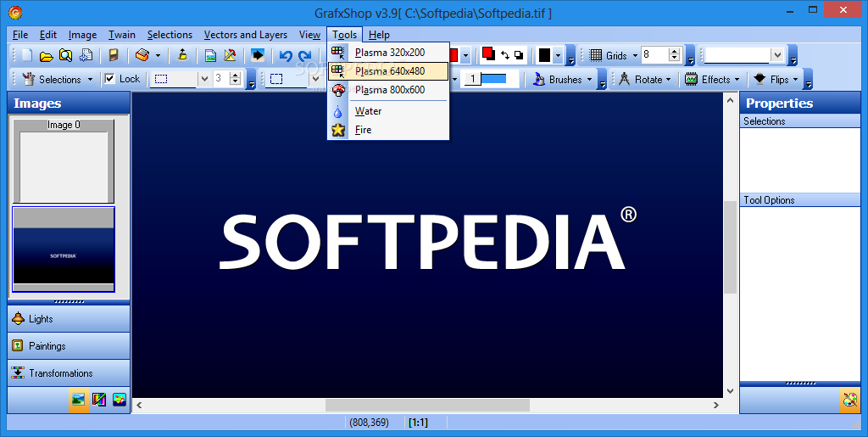Click the vertical scrollbar down arrow
This screenshot has width=868, height=437.
coord(730,391)
